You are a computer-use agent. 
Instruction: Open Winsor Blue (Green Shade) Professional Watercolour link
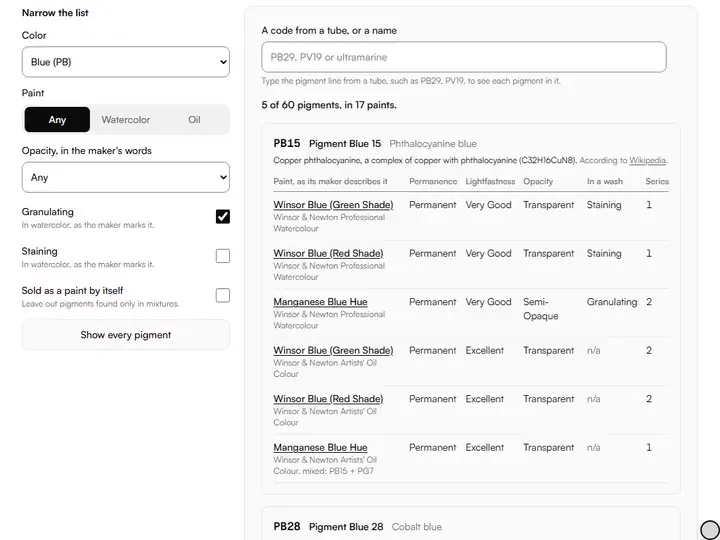(x=333, y=205)
